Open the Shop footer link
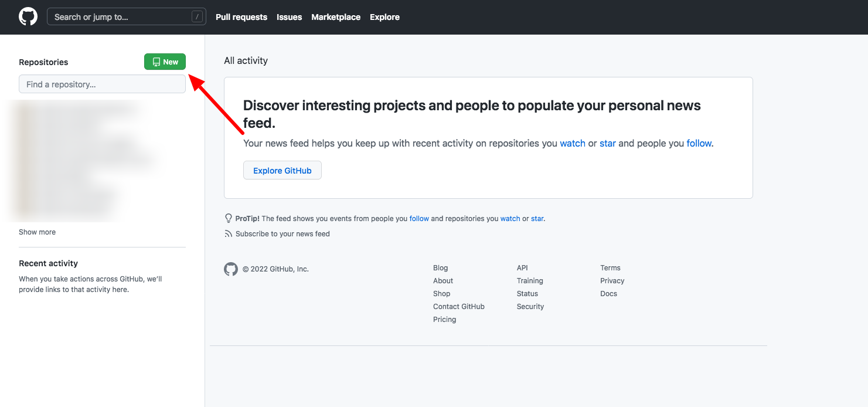This screenshot has width=868, height=407. coord(441,294)
